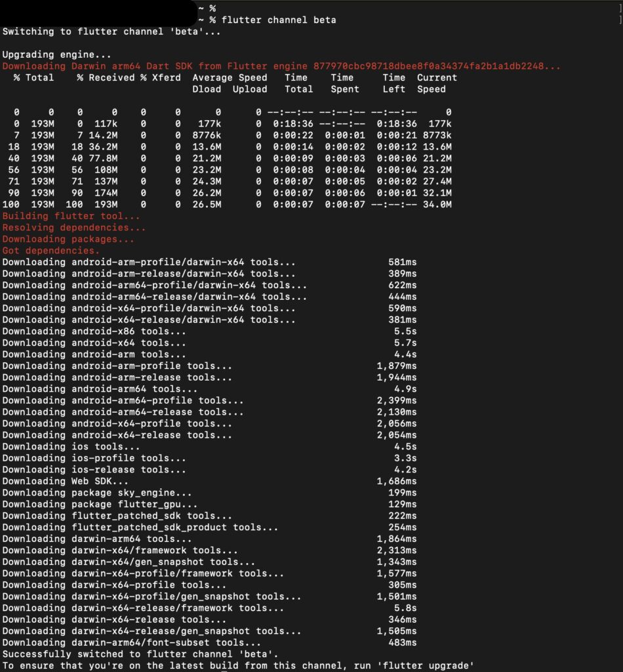Click the '2,313ms' duration value
The image size is (623, 672).
(x=397, y=551)
